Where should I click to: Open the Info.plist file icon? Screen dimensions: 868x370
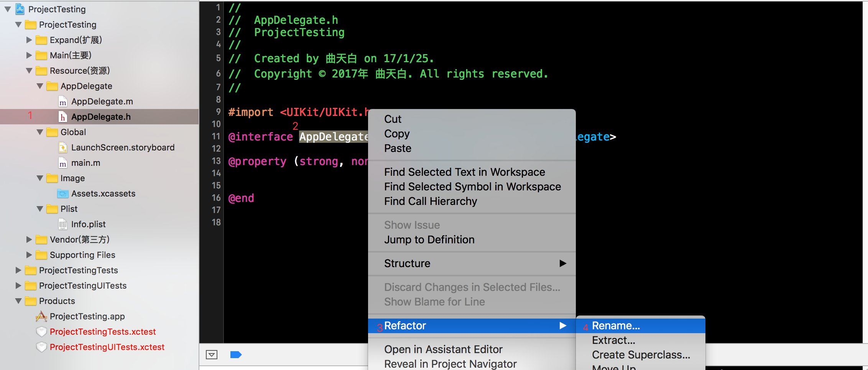(x=63, y=224)
